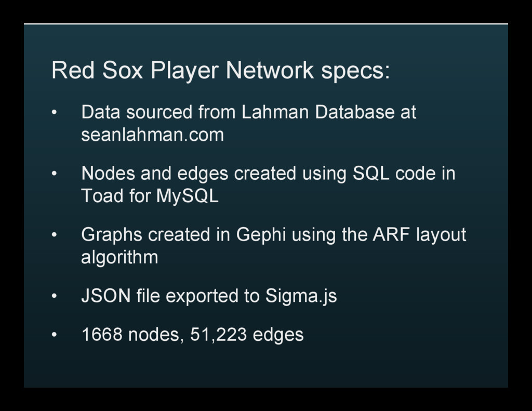Click the text "51,223 edges"
The image size is (532, 411).
pyautogui.click(x=247, y=335)
